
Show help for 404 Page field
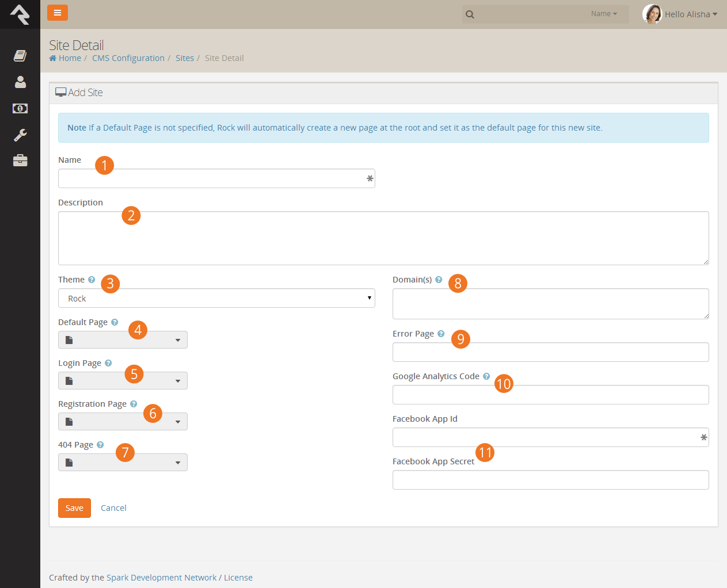(100, 445)
